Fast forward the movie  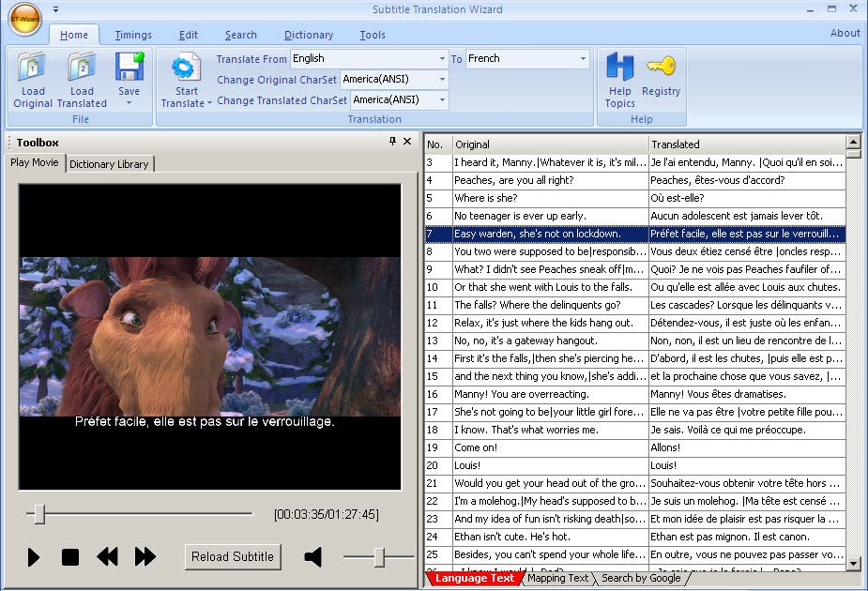(145, 556)
